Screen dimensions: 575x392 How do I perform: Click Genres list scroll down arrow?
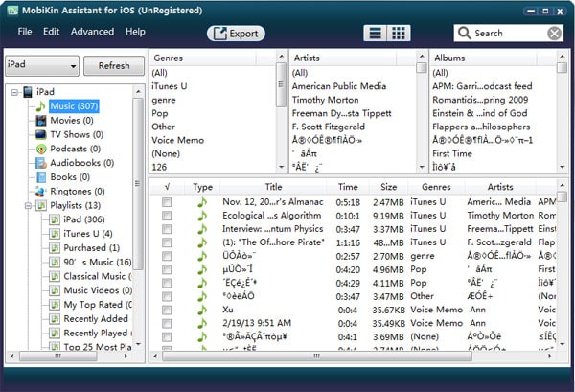coord(281,167)
